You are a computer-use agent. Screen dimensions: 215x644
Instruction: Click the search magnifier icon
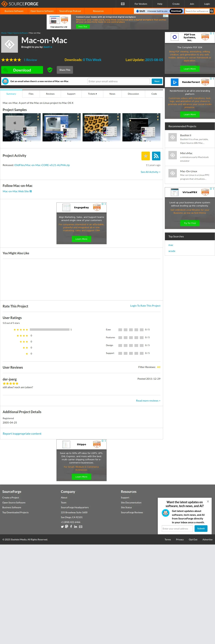click(211, 11)
